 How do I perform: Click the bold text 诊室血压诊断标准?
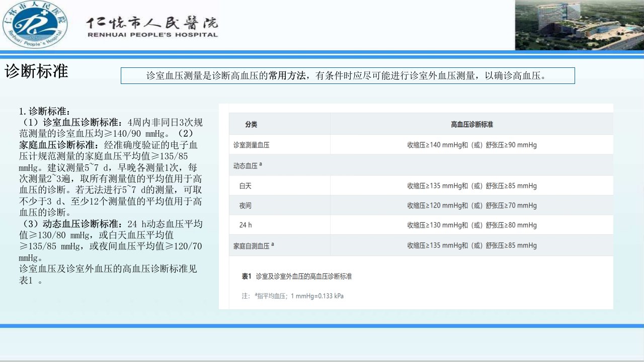[x=79, y=122]
